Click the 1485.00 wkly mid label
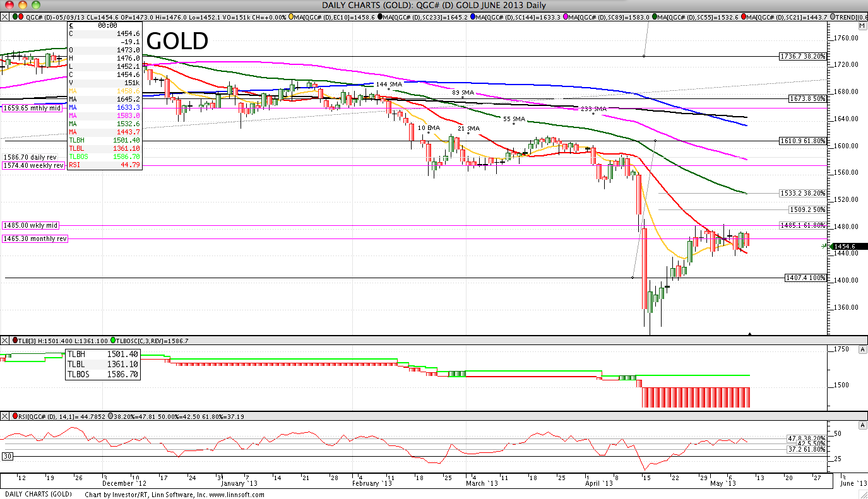868x499 pixels. tap(30, 225)
